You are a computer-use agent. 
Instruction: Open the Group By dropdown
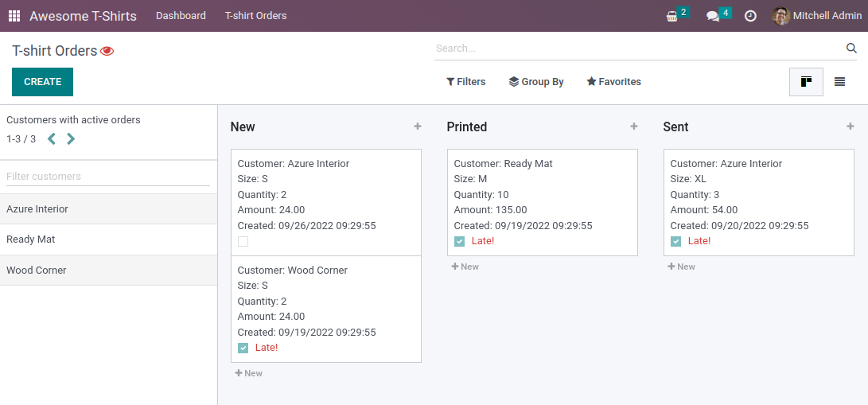coord(536,82)
